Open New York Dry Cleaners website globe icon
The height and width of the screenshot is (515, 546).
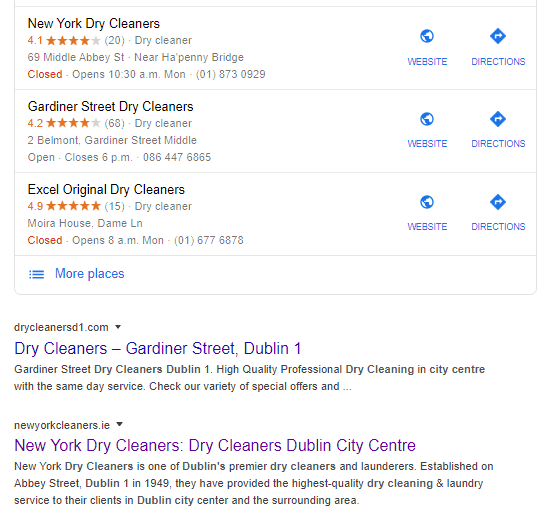coord(427,36)
